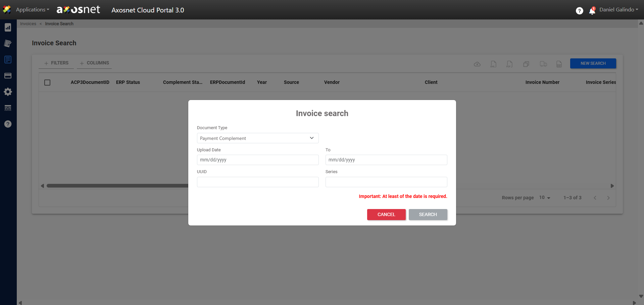Start a New Search
This screenshot has width=644, height=305.
click(593, 63)
